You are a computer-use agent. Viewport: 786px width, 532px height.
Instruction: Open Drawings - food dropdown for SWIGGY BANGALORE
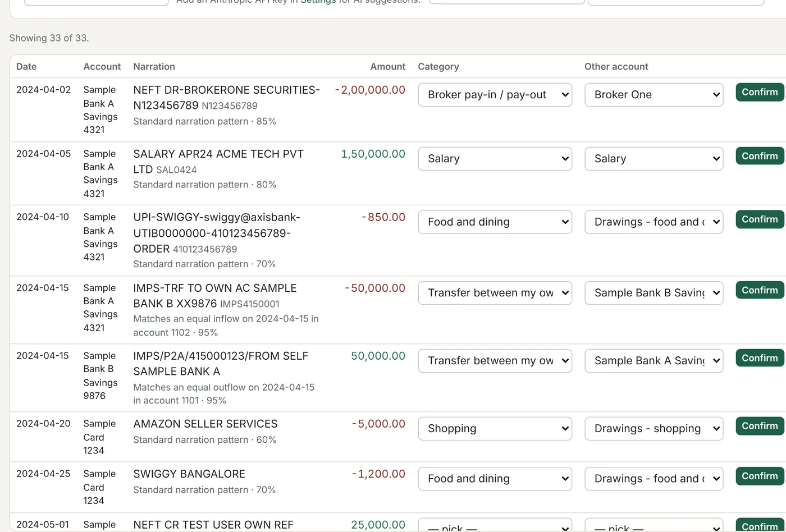[654, 479]
